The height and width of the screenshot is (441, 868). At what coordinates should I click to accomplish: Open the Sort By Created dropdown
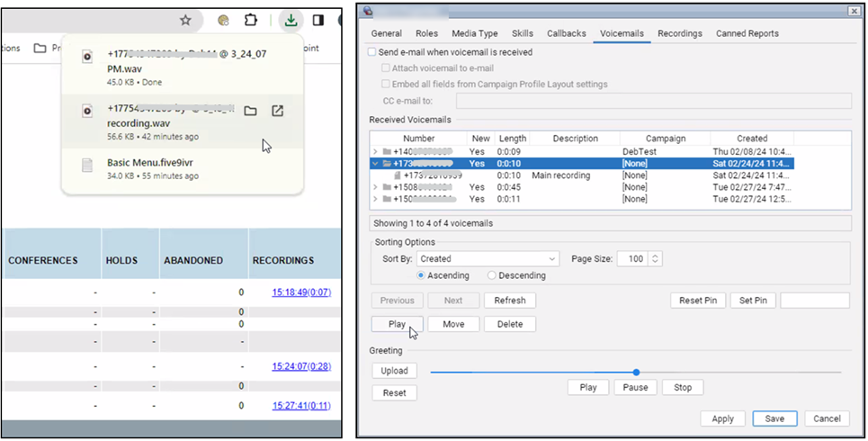pyautogui.click(x=488, y=258)
